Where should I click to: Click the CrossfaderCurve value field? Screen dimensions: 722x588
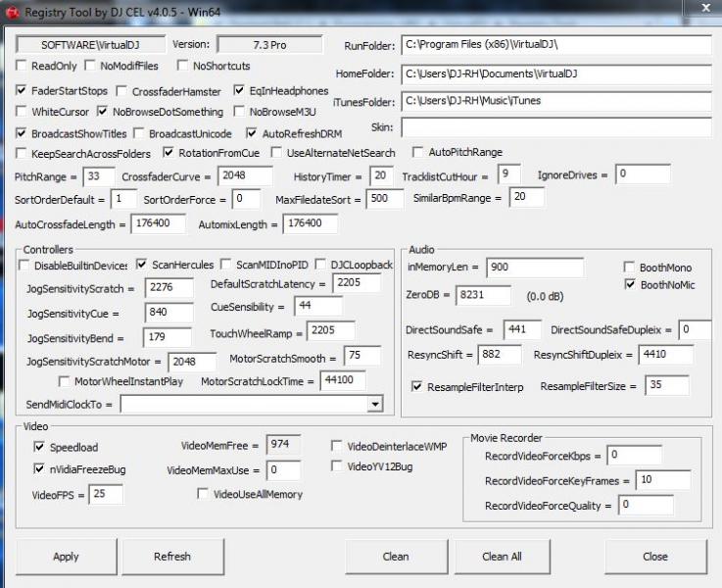(x=246, y=175)
